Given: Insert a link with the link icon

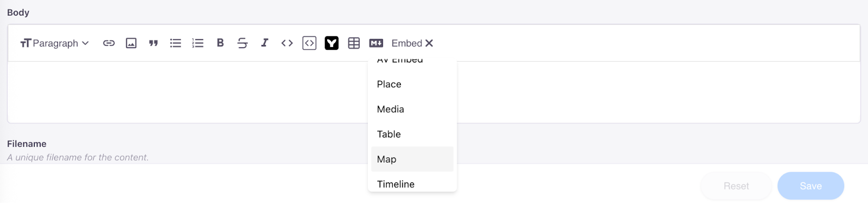Looking at the screenshot, I should pyautogui.click(x=109, y=43).
